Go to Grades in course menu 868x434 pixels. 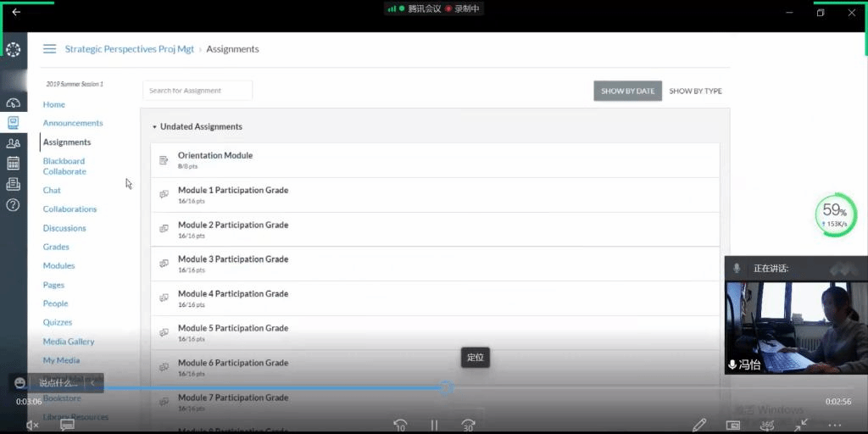(56, 247)
